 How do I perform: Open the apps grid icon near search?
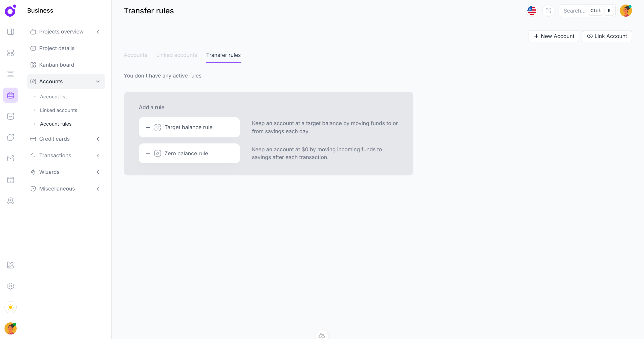(x=548, y=11)
